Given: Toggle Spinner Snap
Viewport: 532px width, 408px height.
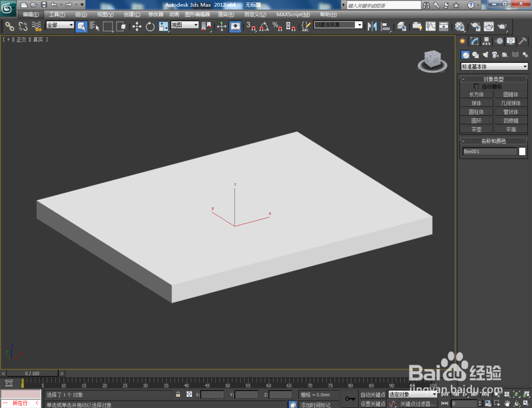Looking at the screenshot, I should click(290, 27).
